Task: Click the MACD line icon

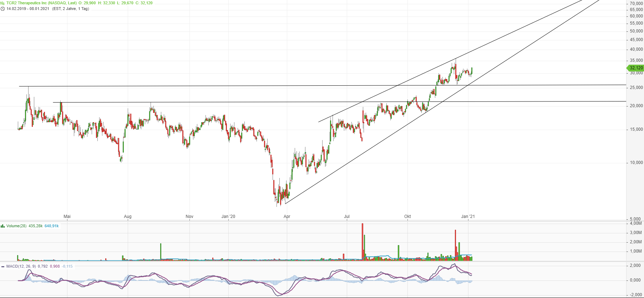Action: pos(2,267)
